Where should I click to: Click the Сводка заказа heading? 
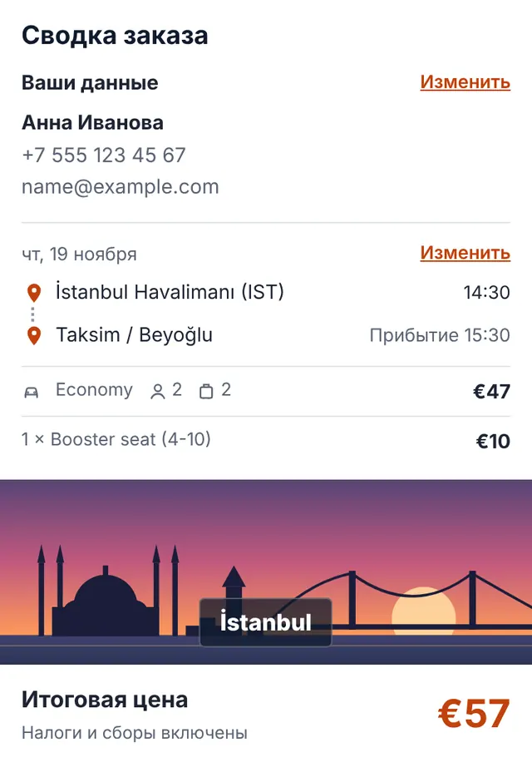[115, 35]
